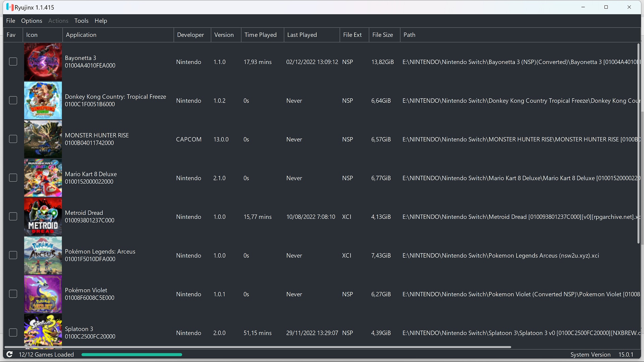
Task: Sort by Version column header
Action: click(x=226, y=35)
